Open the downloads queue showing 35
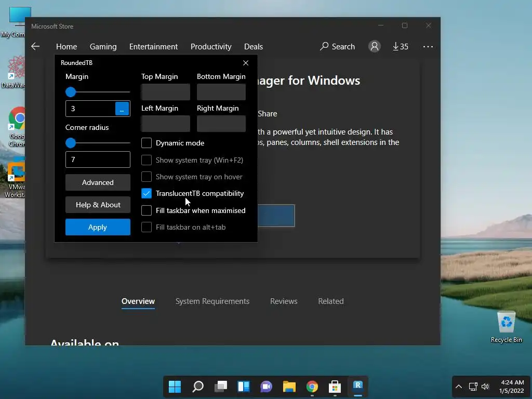Image resolution: width=532 pixels, height=399 pixels. 401,46
